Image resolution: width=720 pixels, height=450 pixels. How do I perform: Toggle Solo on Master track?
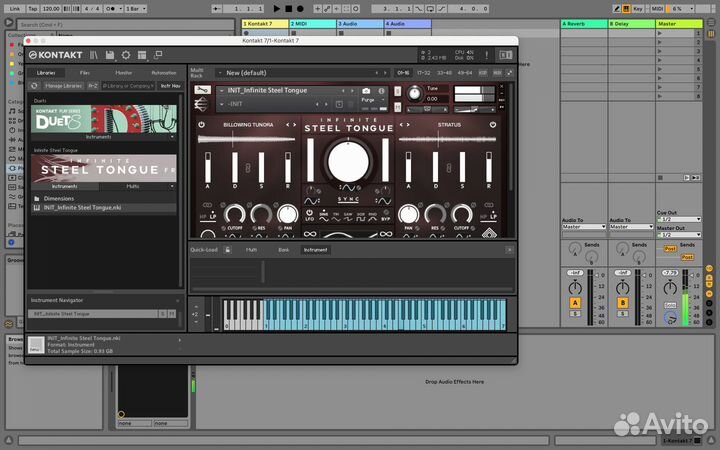670,305
